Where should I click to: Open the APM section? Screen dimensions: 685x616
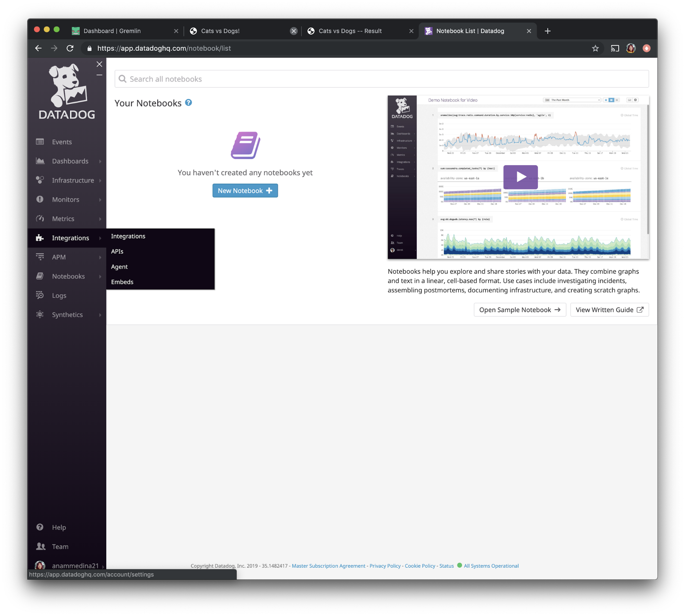click(x=60, y=257)
